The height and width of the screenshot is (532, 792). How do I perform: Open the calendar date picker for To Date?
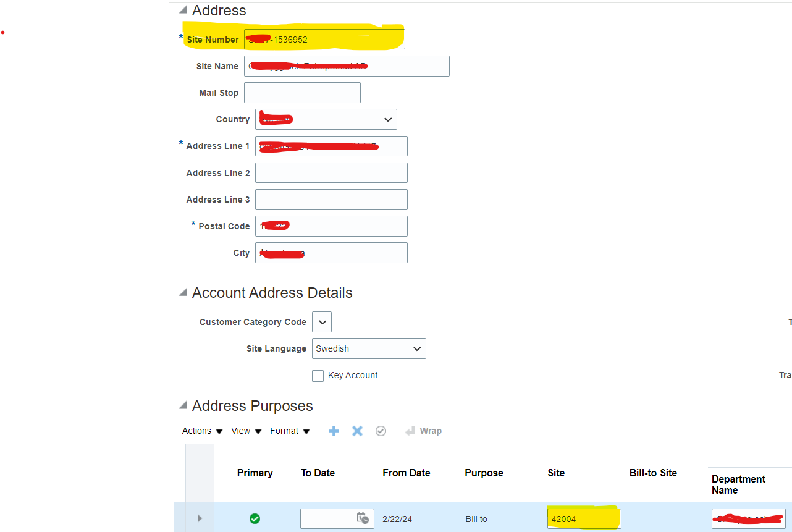coord(364,518)
